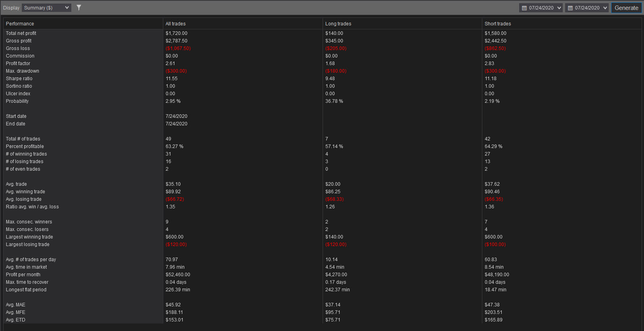
Task: Click the Avg. losing trade label
Action: (24, 199)
